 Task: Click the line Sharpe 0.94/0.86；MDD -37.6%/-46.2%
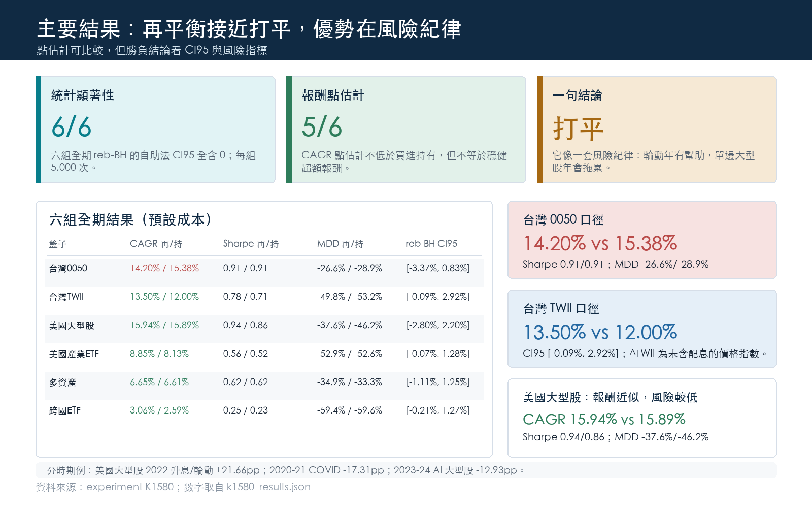pos(616,437)
